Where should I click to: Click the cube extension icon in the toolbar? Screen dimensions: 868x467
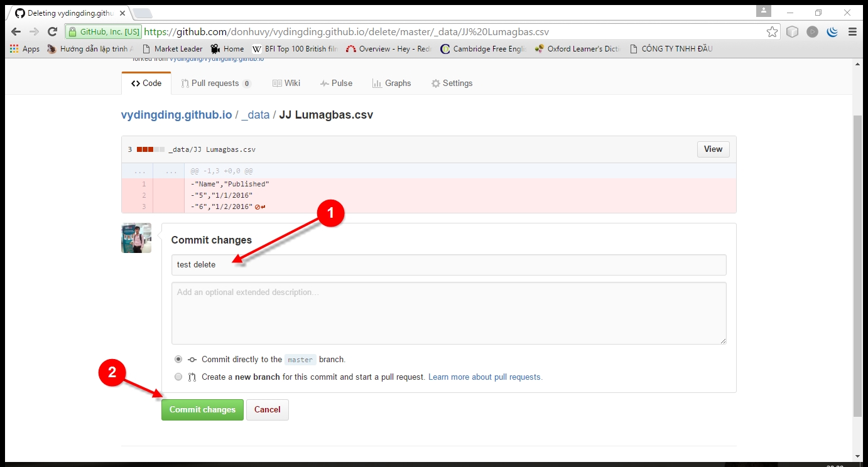click(x=792, y=31)
